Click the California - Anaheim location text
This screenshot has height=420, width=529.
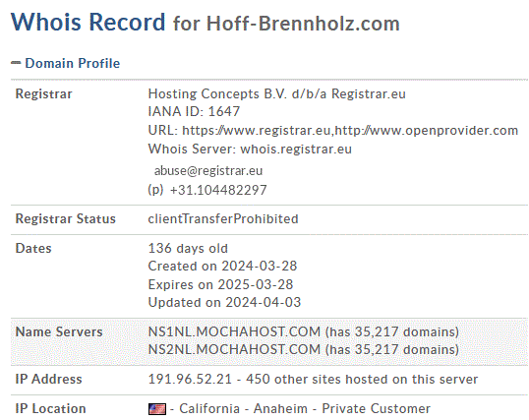click(x=243, y=409)
